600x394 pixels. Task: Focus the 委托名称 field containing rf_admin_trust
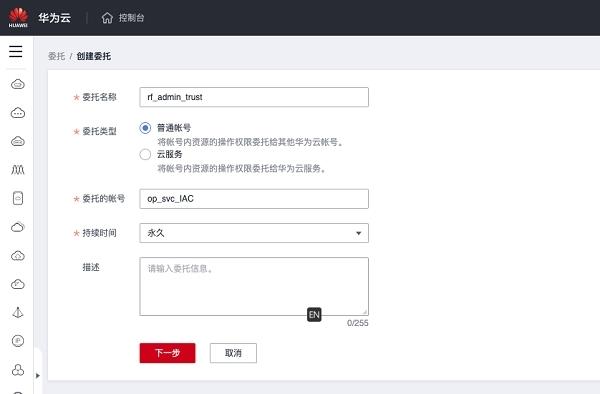click(x=254, y=97)
